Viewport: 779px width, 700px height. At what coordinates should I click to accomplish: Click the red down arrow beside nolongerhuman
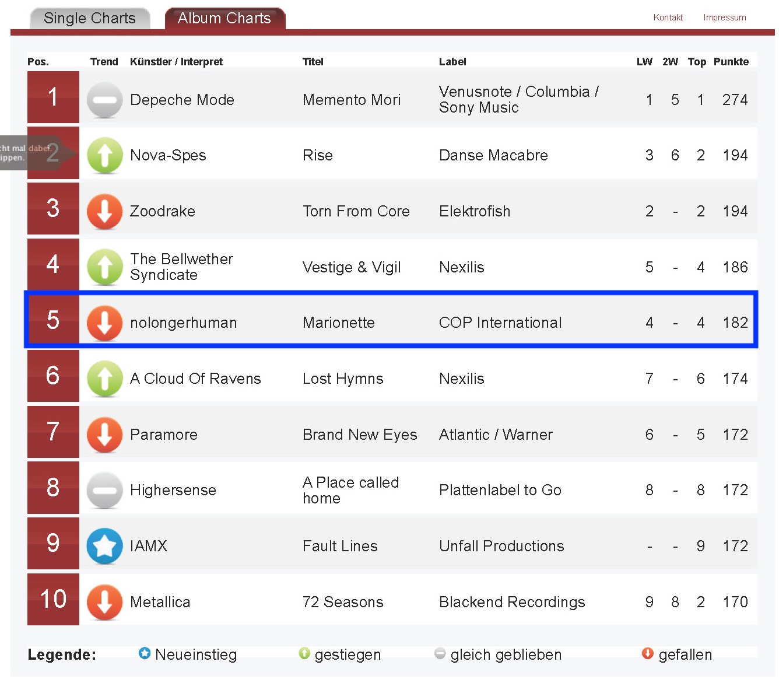pos(104,323)
